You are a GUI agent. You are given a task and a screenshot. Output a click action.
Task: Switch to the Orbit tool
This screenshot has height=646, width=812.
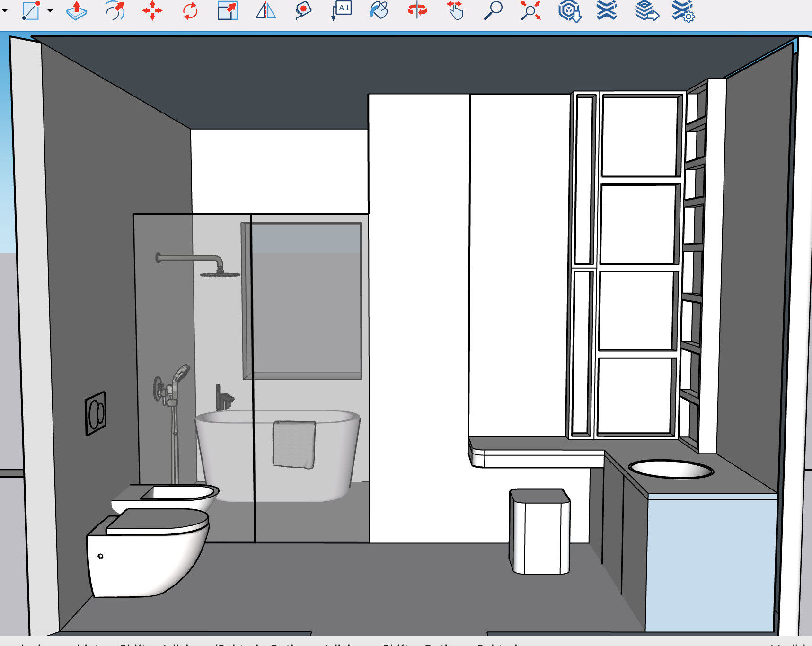click(417, 10)
